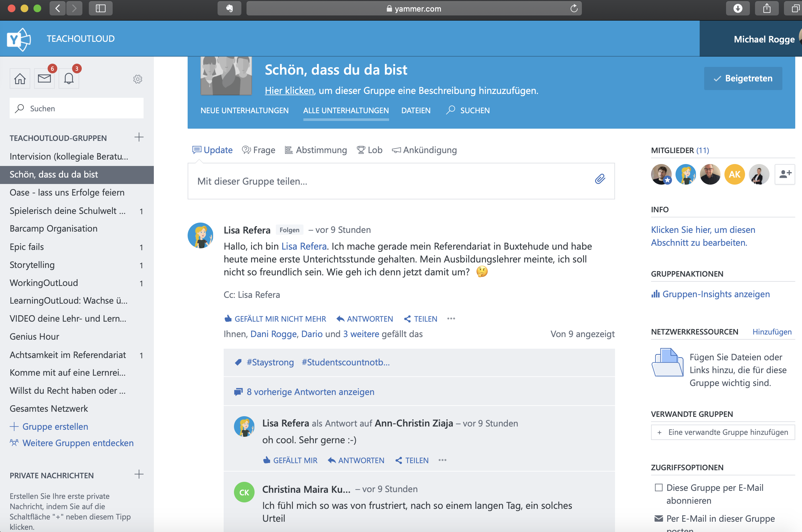The width and height of the screenshot is (802, 532).
Task: Expand '8 vorherige Antworten anzeigen'
Action: (310, 392)
